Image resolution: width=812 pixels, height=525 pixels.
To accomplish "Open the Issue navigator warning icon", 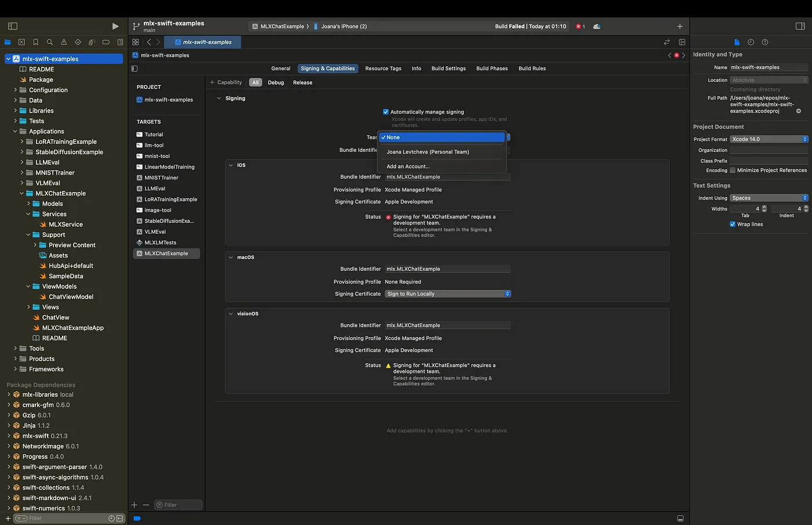I will [x=64, y=42].
